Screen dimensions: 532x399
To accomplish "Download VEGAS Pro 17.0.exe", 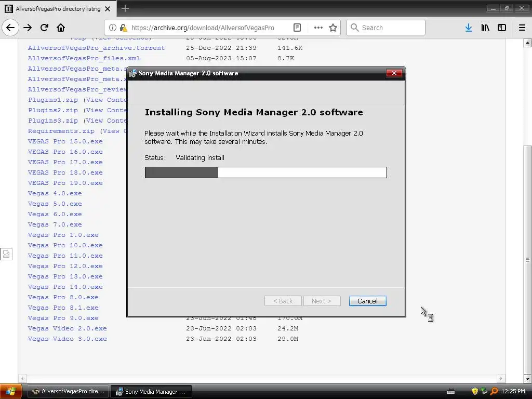I will (x=65, y=162).
